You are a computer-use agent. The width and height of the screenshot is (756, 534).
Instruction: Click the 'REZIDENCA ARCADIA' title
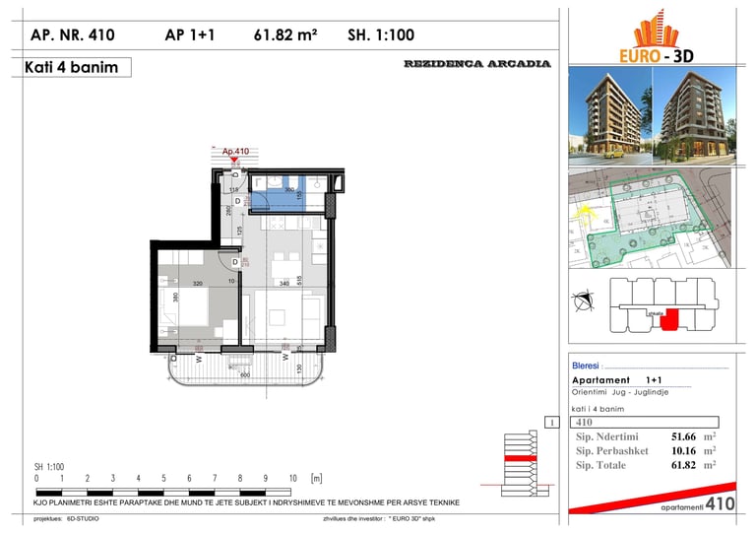pos(477,64)
